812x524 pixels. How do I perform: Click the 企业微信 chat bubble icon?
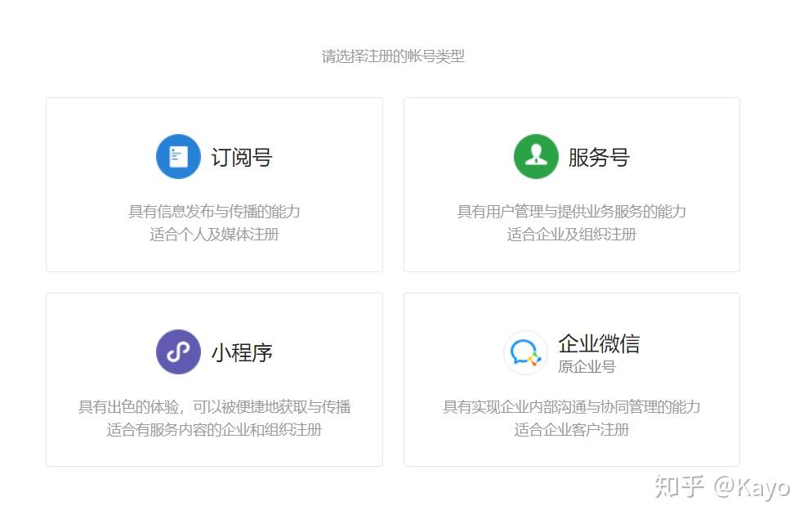pyautogui.click(x=525, y=353)
